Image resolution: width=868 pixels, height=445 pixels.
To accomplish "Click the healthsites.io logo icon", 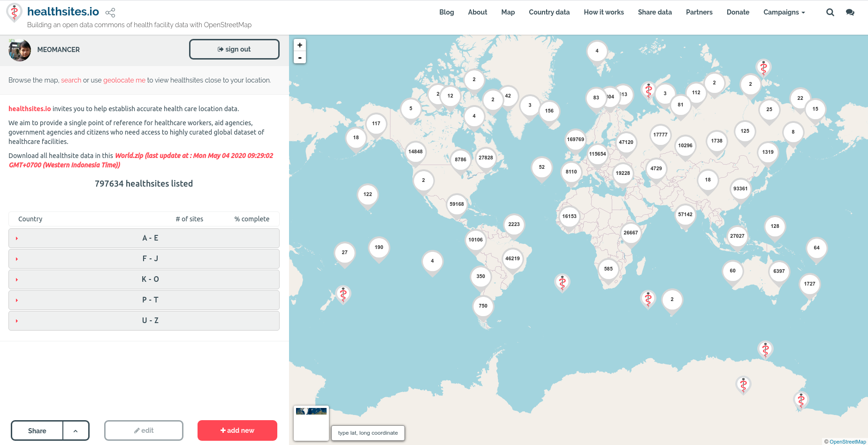I will click(x=14, y=13).
